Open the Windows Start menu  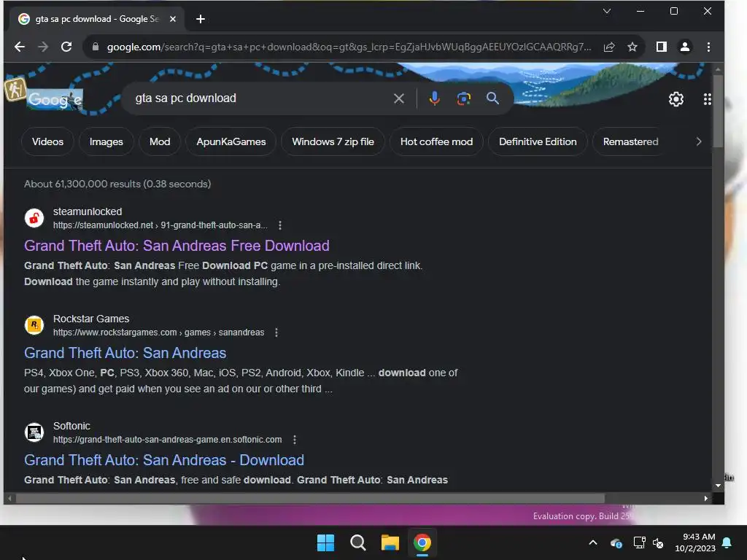[325, 542]
